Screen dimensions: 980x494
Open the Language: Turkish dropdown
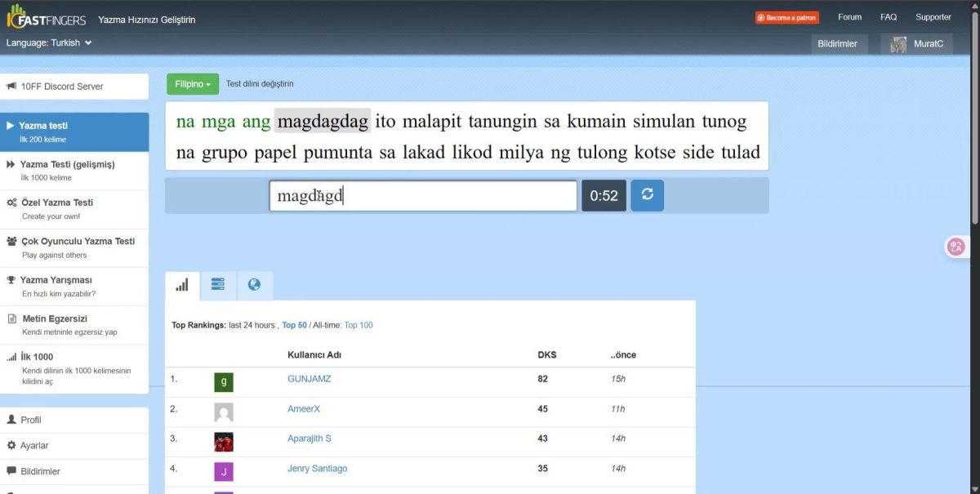point(49,42)
